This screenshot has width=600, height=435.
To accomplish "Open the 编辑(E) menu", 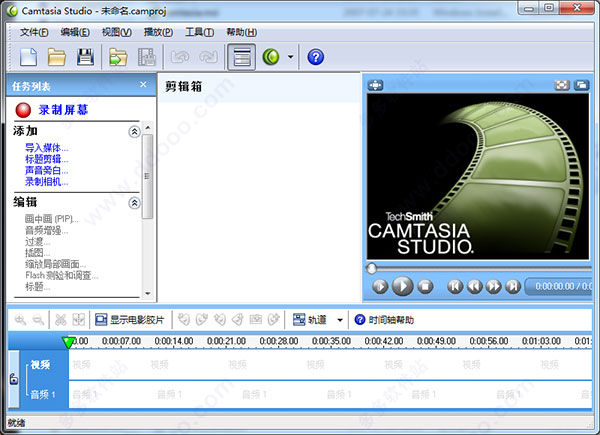I will (x=75, y=32).
